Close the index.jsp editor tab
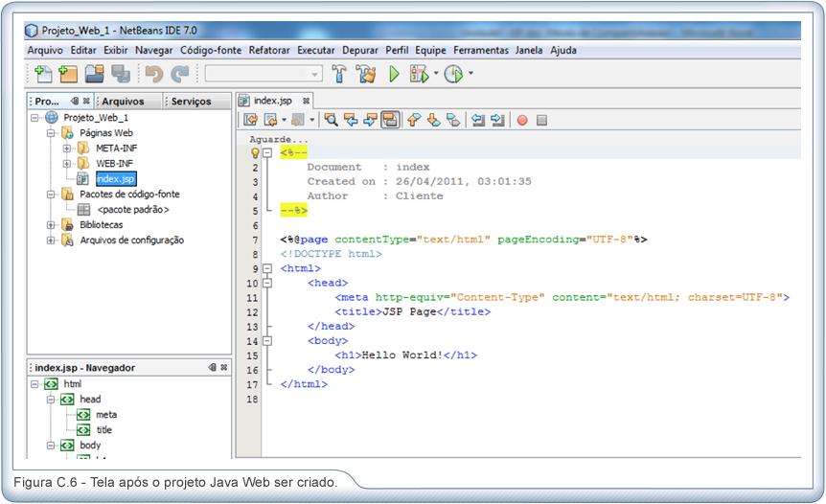 tap(306, 101)
